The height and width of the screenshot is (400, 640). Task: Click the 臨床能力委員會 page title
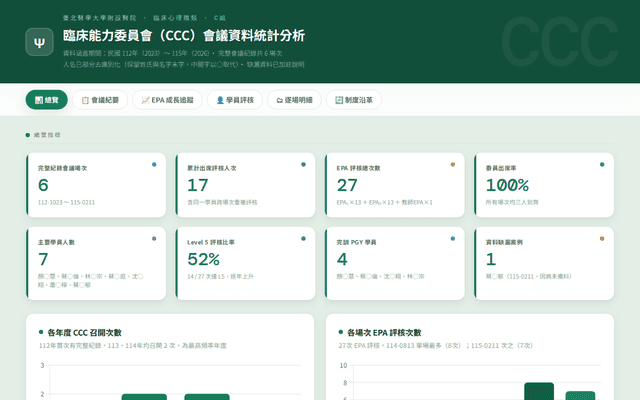(x=184, y=36)
